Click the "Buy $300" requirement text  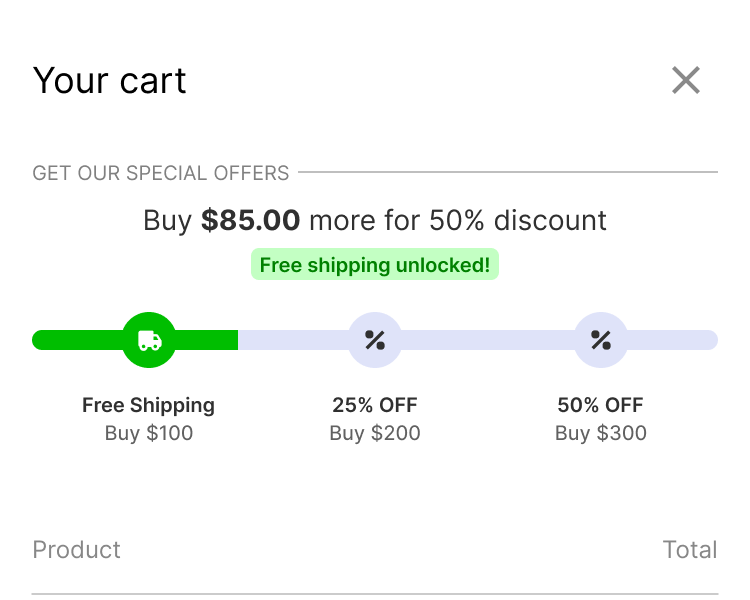pos(601,433)
